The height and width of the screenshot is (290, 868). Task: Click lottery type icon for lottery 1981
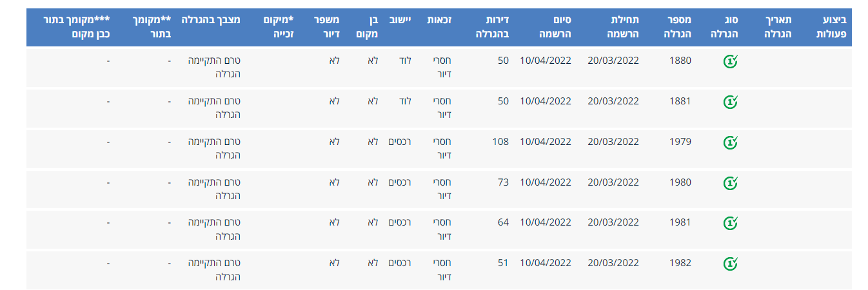pos(731,223)
